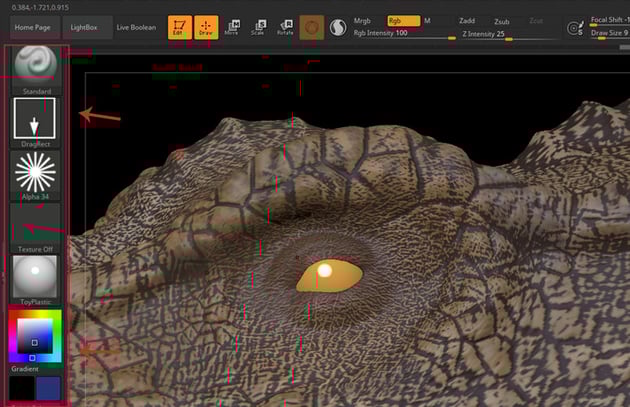Enable the Mrgb mode
Image resolution: width=630 pixels, height=407 pixels.
tap(362, 20)
